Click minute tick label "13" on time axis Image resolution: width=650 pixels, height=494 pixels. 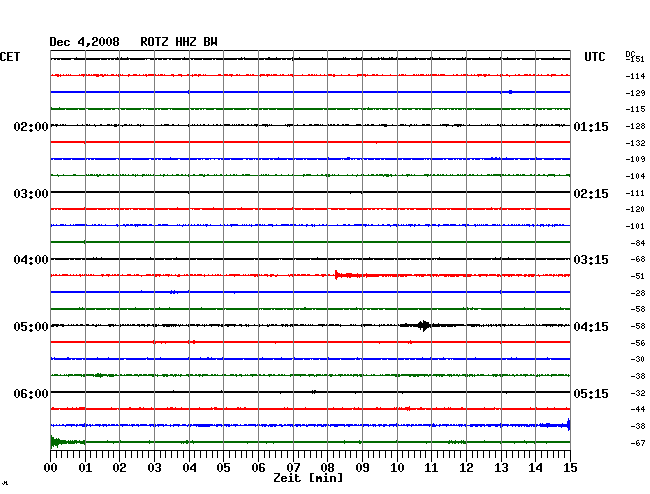(501, 467)
